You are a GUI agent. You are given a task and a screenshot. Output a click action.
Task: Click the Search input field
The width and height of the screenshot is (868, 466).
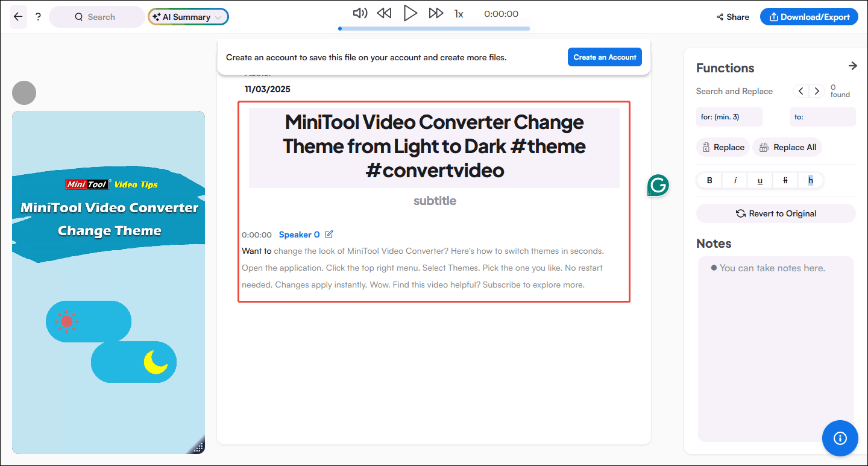(x=96, y=16)
